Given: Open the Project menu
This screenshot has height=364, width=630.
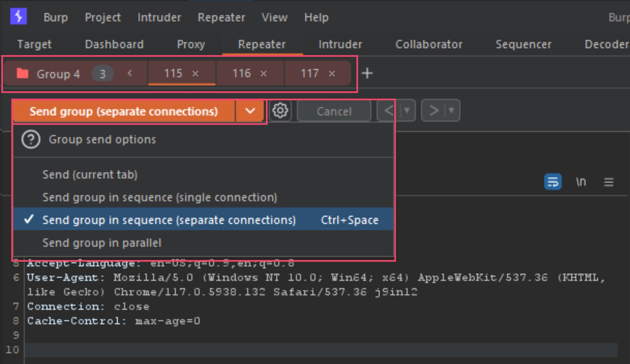Looking at the screenshot, I should click(x=103, y=17).
